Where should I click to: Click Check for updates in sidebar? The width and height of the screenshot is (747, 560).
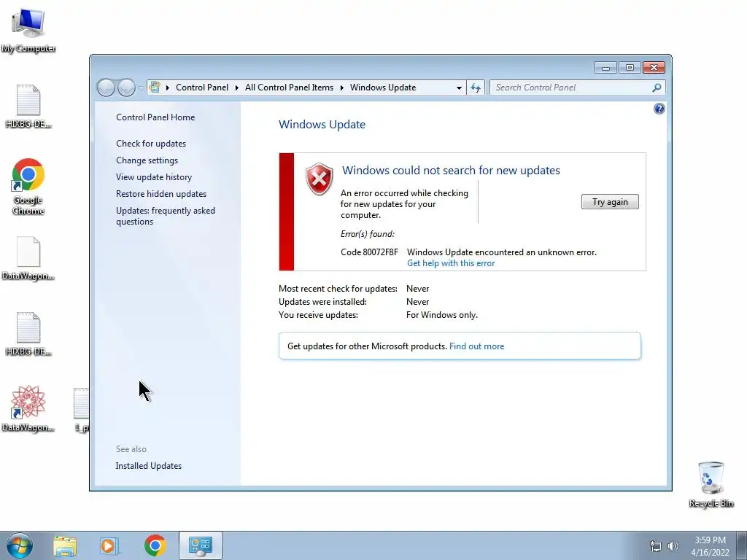pyautogui.click(x=151, y=144)
